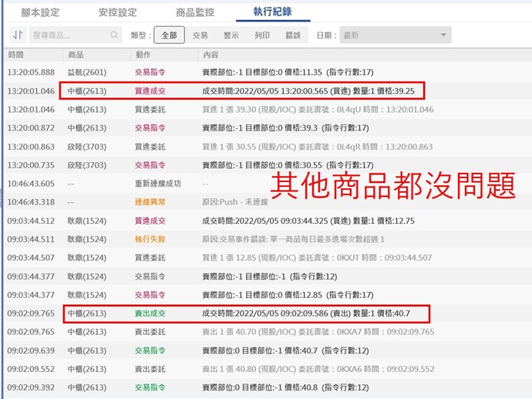532x399 pixels.
Task: Click the 時間 column header
Action: point(16,55)
